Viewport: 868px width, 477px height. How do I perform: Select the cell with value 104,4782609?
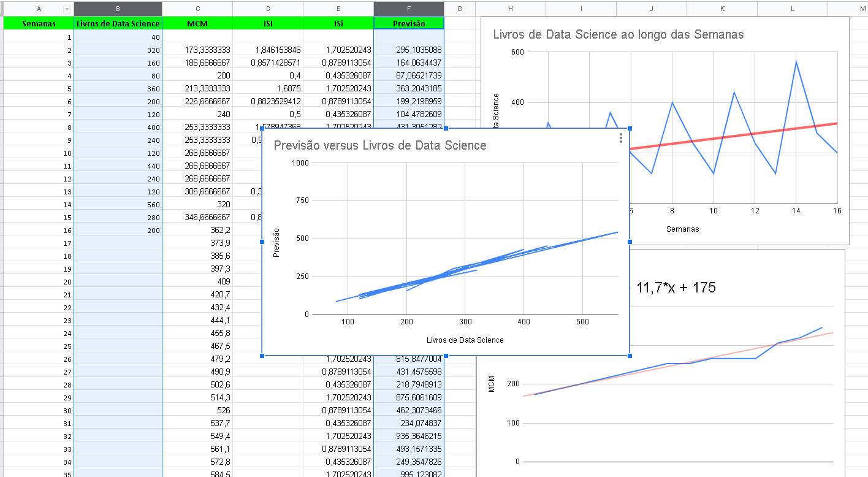pyautogui.click(x=409, y=114)
